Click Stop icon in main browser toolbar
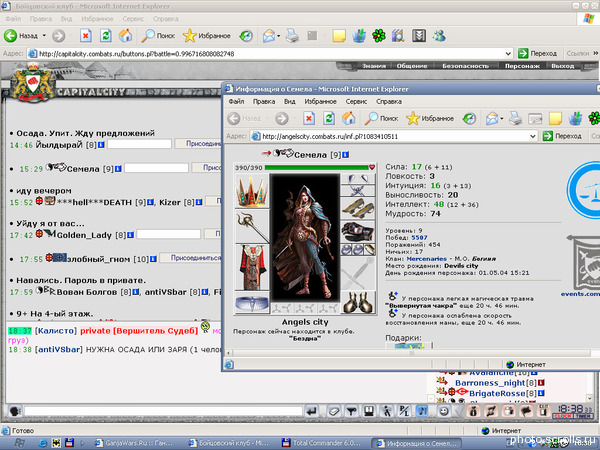This screenshot has height=450, width=600. click(x=86, y=36)
